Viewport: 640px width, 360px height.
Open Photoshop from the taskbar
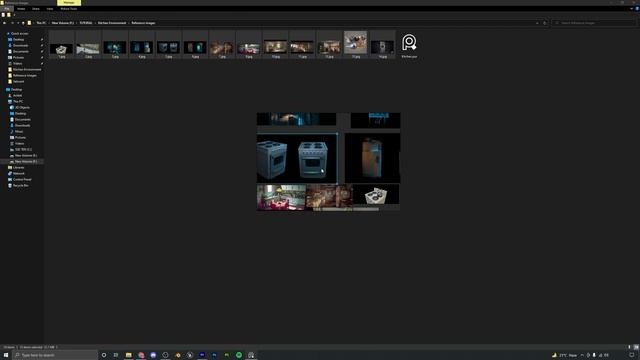point(214,355)
